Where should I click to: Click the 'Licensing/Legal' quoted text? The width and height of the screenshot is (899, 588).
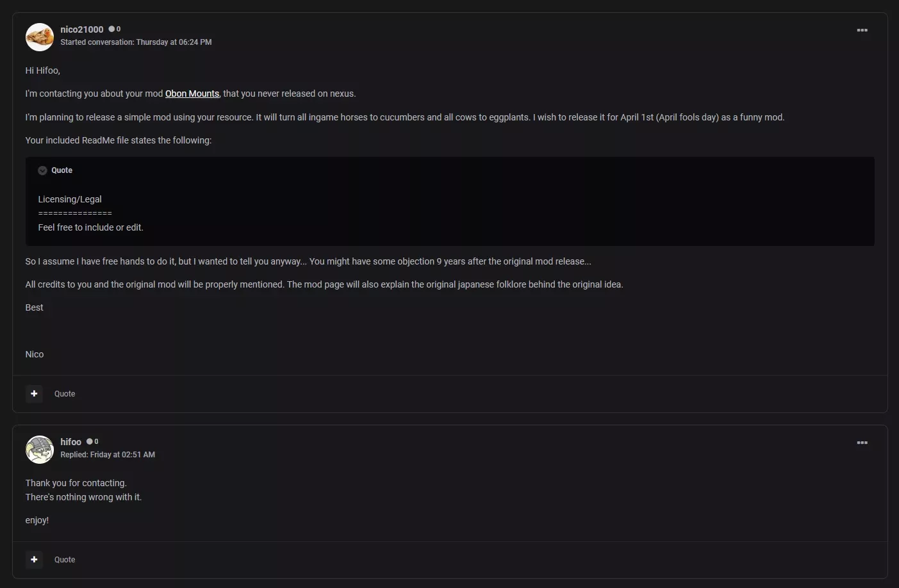tap(70, 199)
